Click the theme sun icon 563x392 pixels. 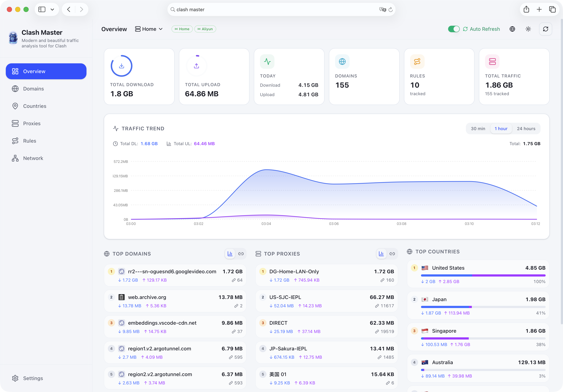point(528,29)
